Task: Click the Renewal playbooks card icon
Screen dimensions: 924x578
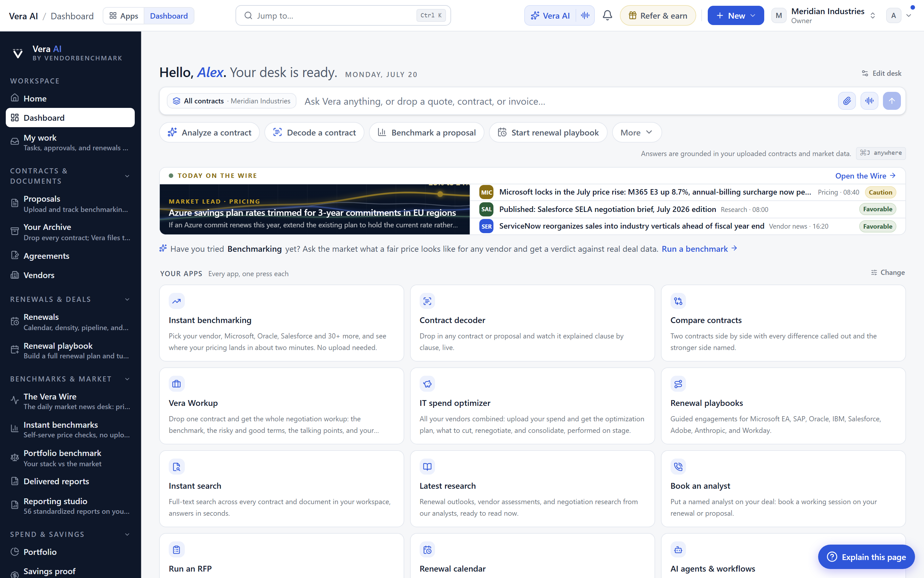Action: pos(678,384)
